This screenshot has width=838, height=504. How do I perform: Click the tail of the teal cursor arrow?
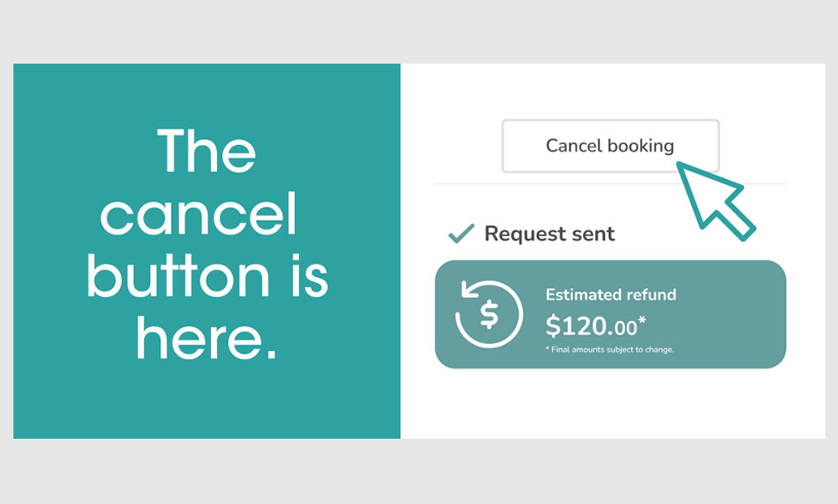[737, 222]
